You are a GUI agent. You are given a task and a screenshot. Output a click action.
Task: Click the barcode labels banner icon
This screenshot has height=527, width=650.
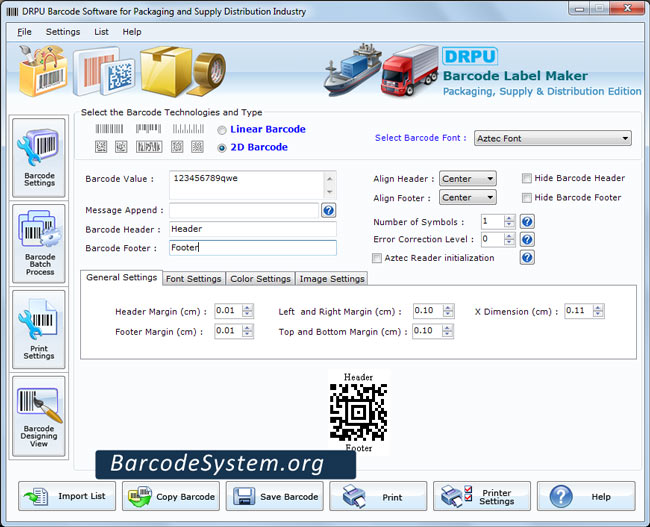pyautogui.click(x=104, y=72)
